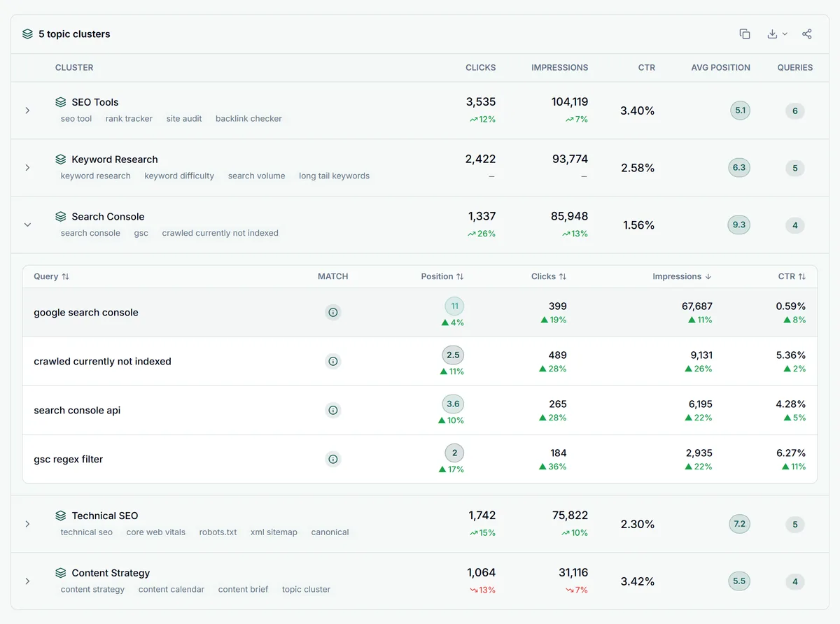Click the 'gsc' keyword tag
The width and height of the screenshot is (840, 624).
coord(141,234)
